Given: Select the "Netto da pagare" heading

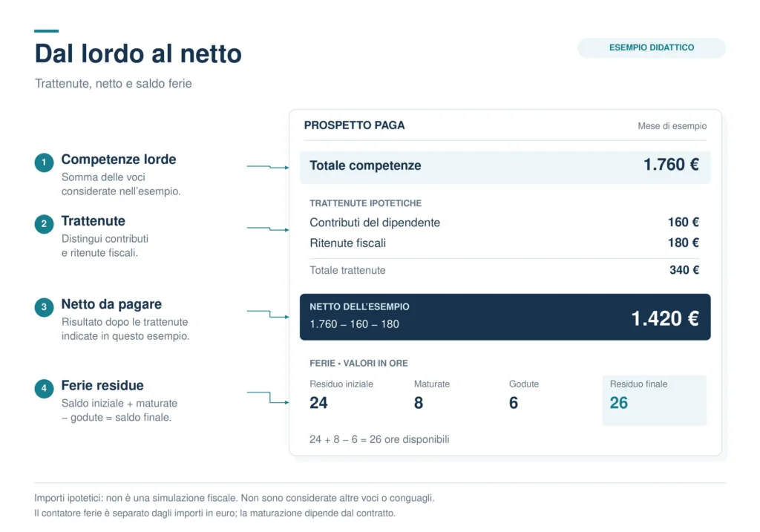Looking at the screenshot, I should tap(111, 303).
